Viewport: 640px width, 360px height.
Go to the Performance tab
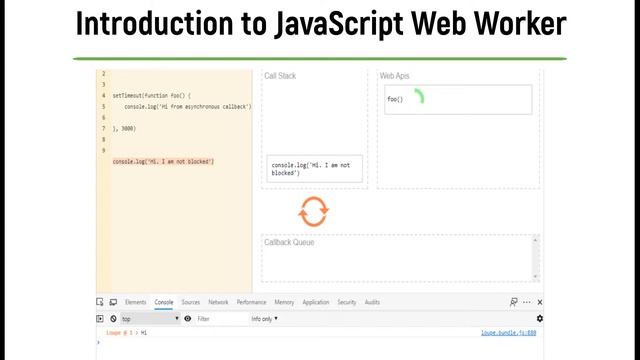coord(251,302)
